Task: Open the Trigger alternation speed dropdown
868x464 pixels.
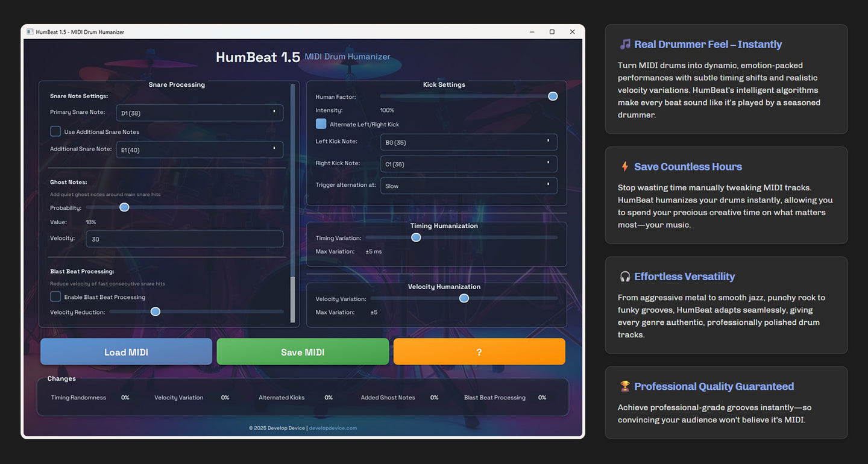Action: pyautogui.click(x=468, y=185)
